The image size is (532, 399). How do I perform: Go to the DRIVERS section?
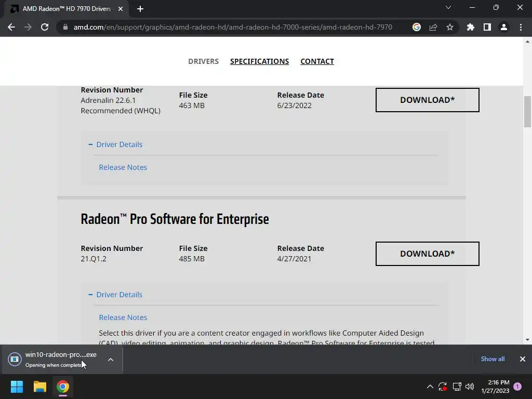pos(203,61)
